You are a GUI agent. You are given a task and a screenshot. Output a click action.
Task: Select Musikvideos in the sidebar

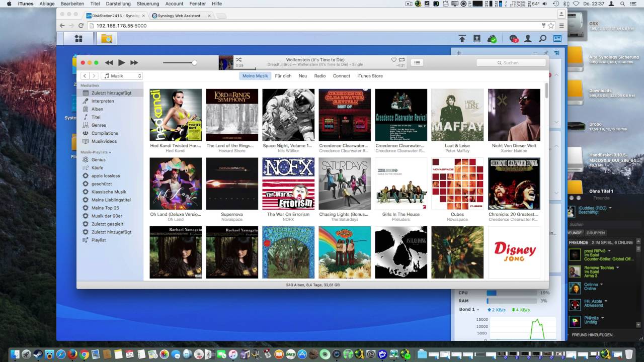point(110,141)
